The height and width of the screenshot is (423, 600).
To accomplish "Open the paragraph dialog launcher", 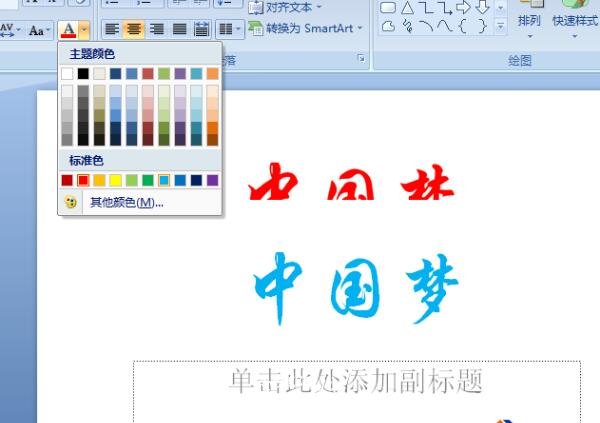I will pos(361,60).
